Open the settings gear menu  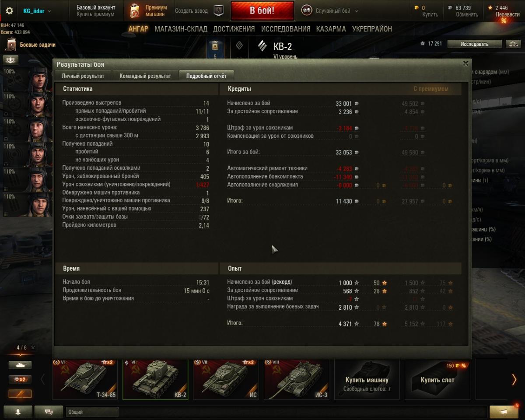click(9, 11)
